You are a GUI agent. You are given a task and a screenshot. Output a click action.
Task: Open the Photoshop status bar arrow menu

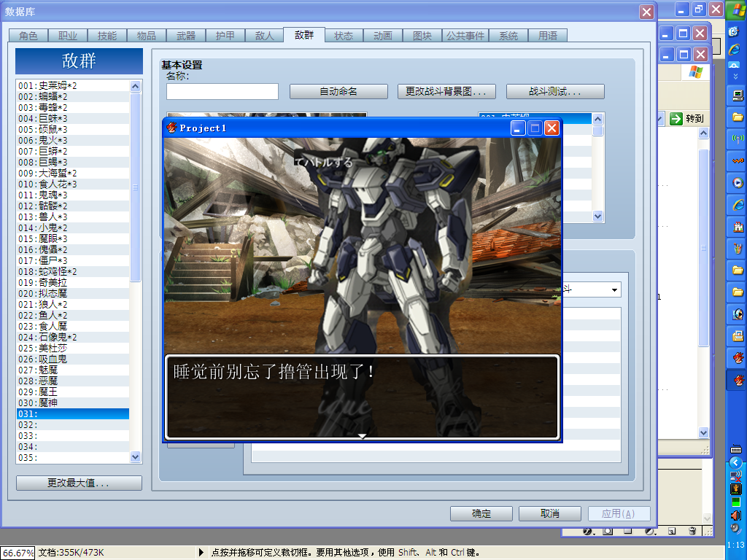[x=201, y=553]
